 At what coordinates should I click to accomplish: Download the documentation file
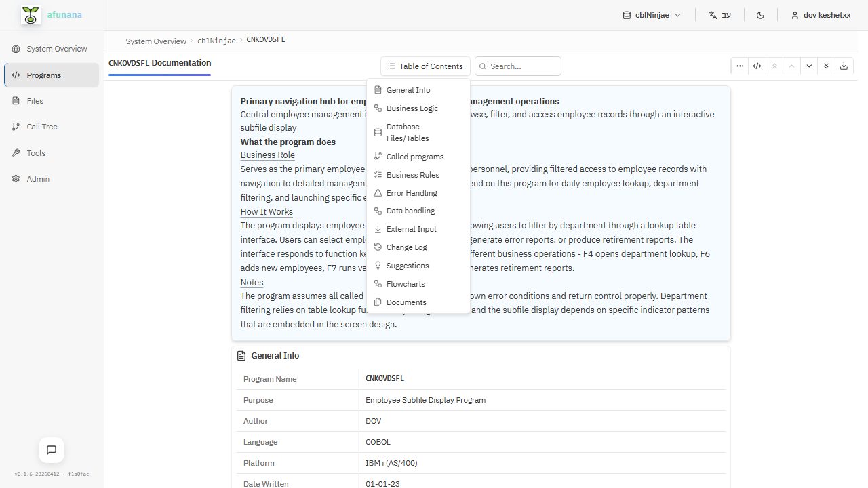pos(844,66)
